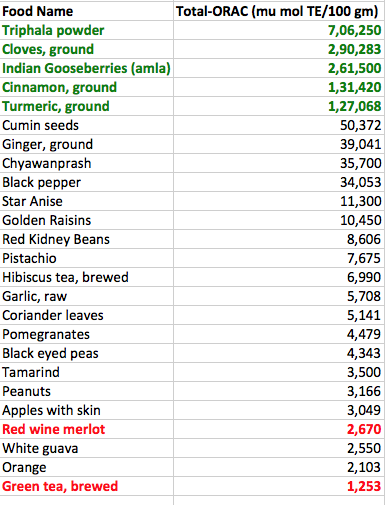The width and height of the screenshot is (385, 505).
Task: Click the Star Anise cell
Action: (87, 201)
